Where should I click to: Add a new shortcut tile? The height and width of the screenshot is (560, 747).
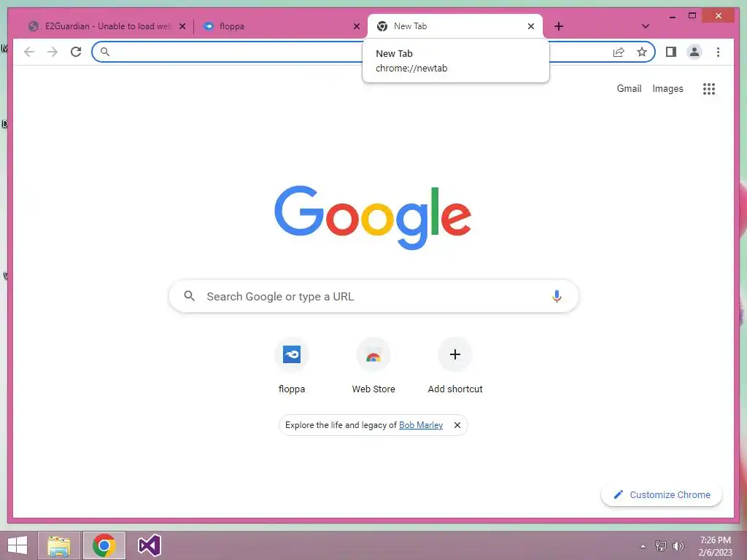[x=455, y=365]
